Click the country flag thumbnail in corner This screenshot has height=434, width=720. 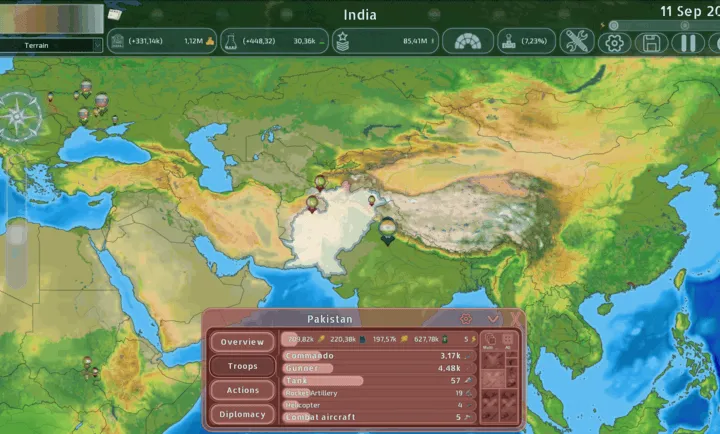(x=51, y=18)
